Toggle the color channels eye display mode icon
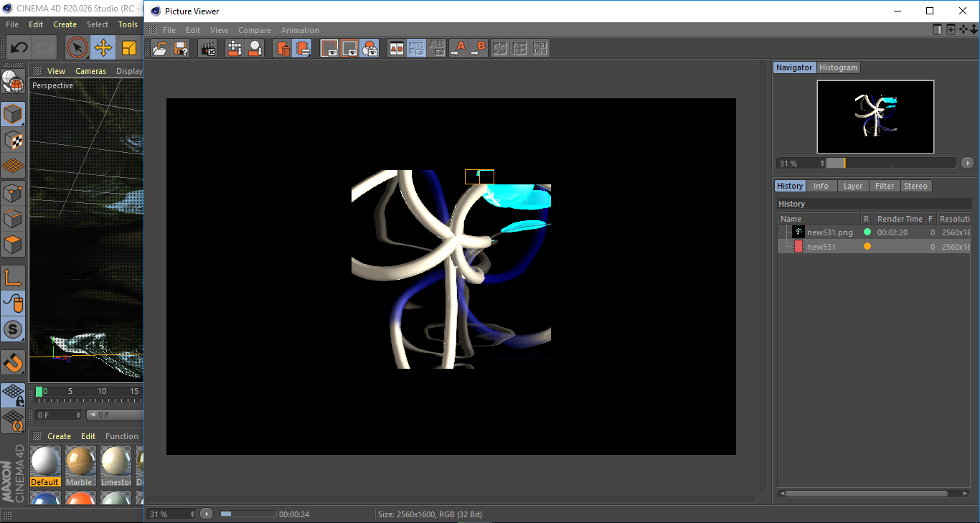Screen dimensions: 980x523 [369, 49]
